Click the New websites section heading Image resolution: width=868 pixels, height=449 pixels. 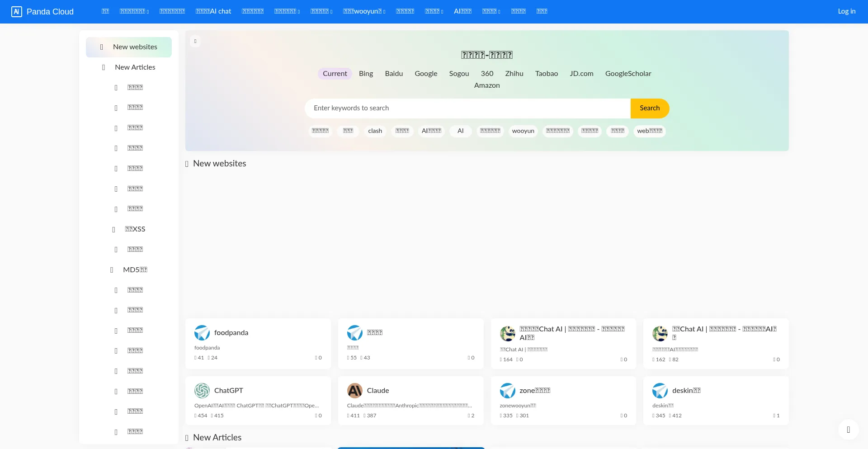pyautogui.click(x=220, y=164)
